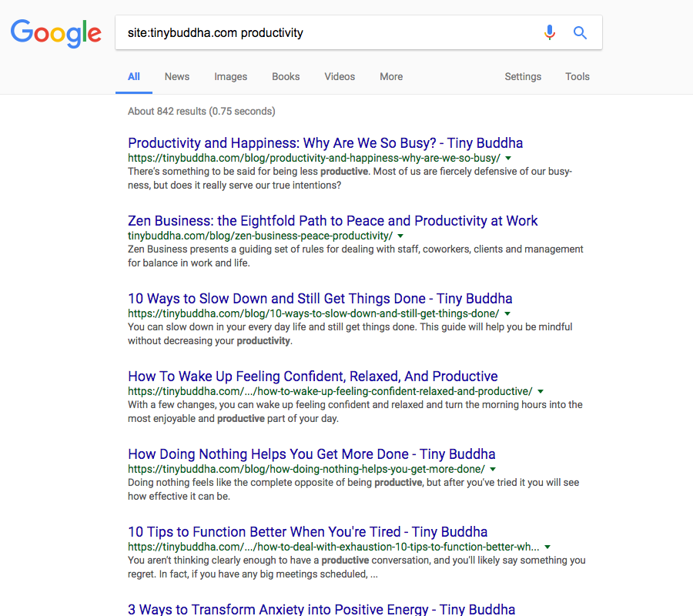Open 'Zen Business: the Eightfold Path' result
Viewport: 693px width, 616px height.
coord(333,221)
